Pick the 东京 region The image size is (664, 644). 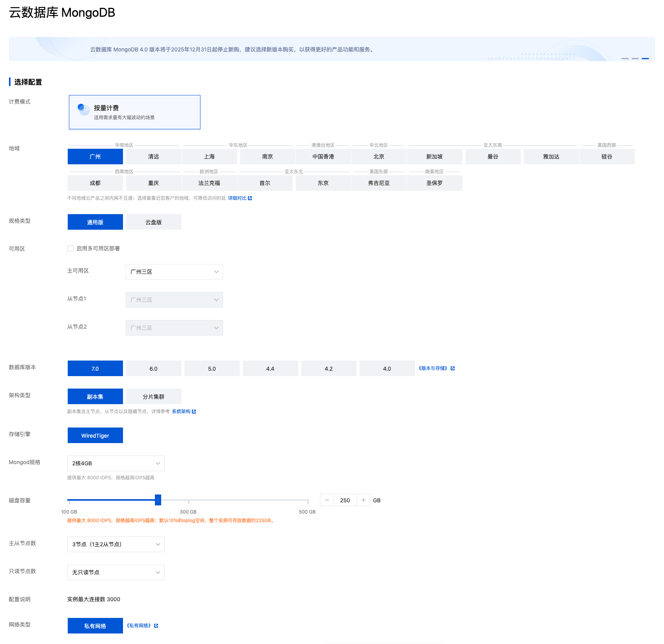[x=323, y=183]
